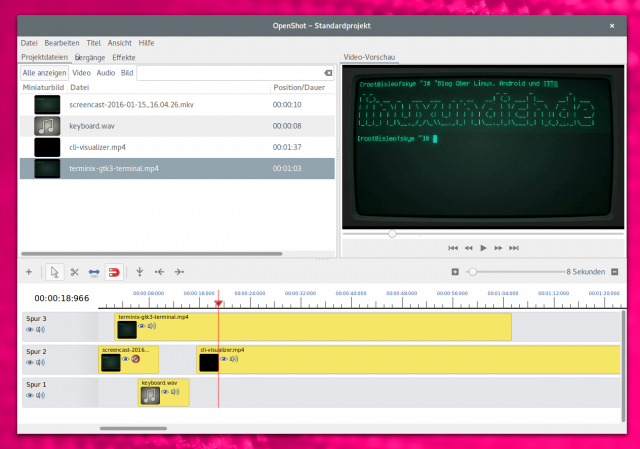Viewport: 640px width, 449px height.
Task: Toggle speaker on cli-visualizer.mp4 timeline clip
Action: [x=234, y=359]
